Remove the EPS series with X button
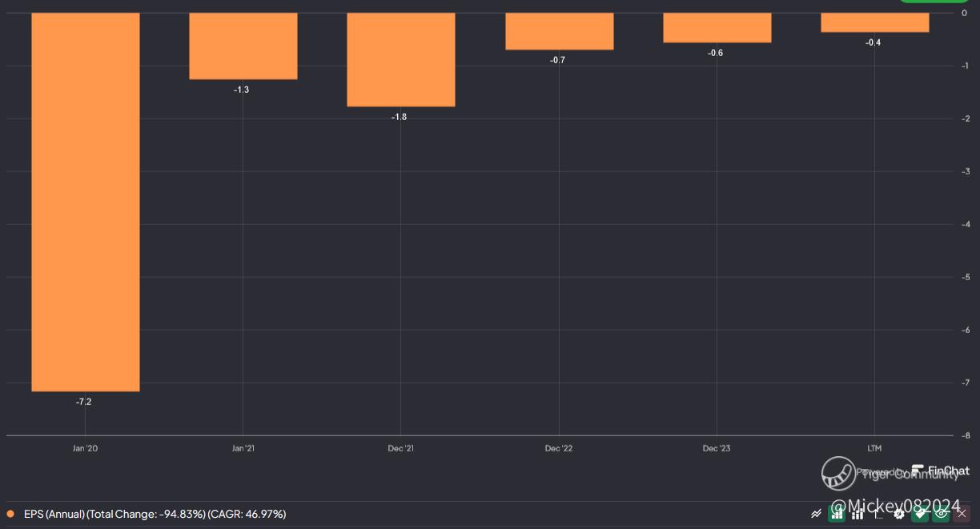Screen dimensions: 980x529 tap(962, 514)
